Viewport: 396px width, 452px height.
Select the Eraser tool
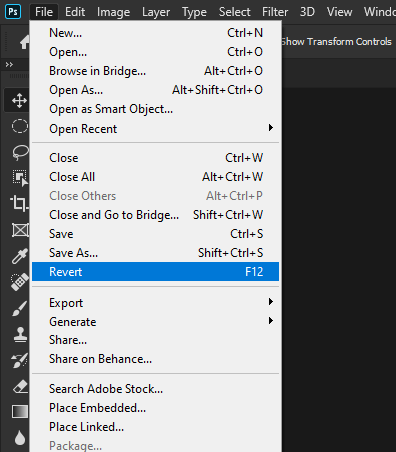pyautogui.click(x=20, y=387)
